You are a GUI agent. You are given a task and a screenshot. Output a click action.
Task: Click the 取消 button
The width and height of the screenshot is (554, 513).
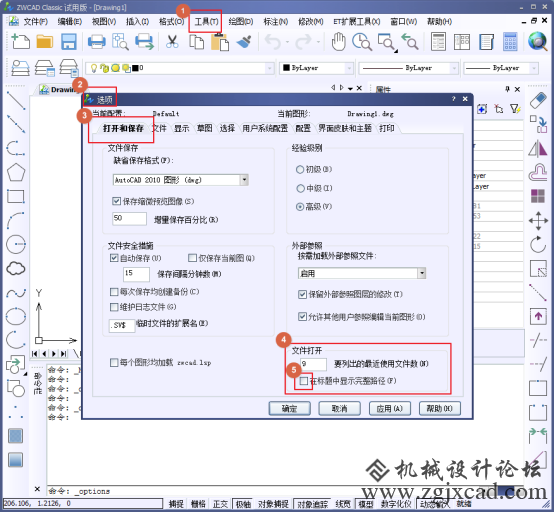(x=340, y=409)
